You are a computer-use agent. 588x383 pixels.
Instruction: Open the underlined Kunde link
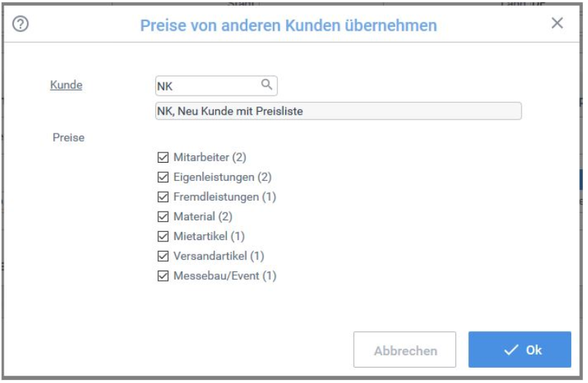pos(66,85)
